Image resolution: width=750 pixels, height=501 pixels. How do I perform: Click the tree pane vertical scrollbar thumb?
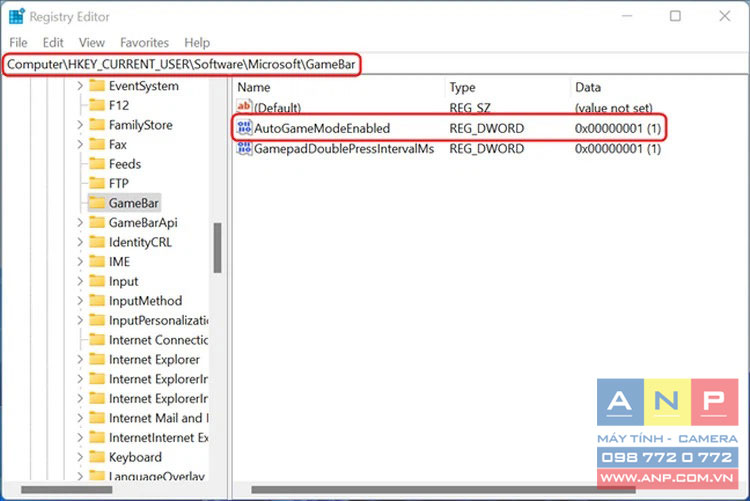pos(218,247)
